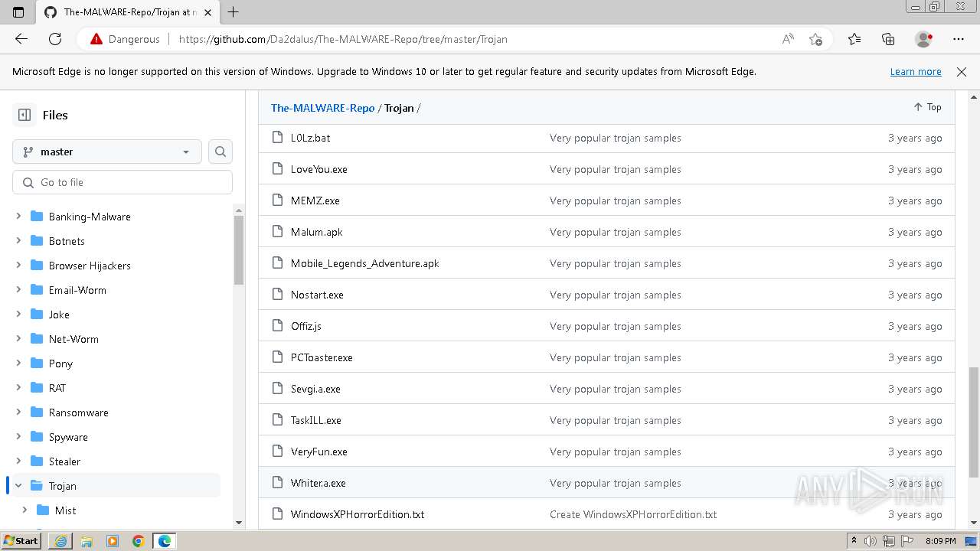
Task: Open LoveYou.exe file
Action: point(319,169)
